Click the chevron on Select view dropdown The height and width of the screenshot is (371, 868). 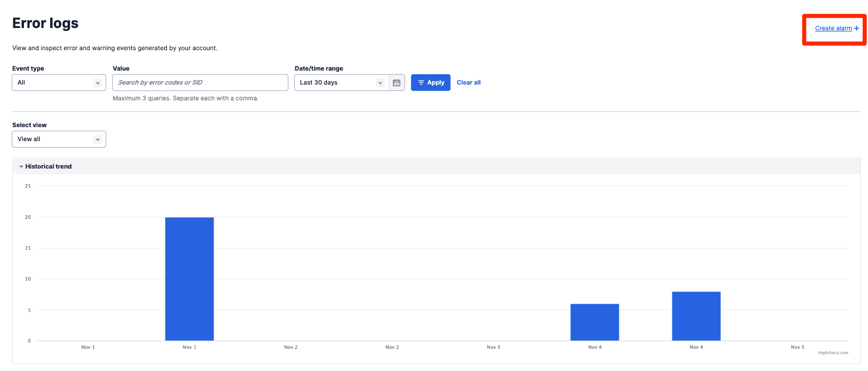click(x=99, y=139)
